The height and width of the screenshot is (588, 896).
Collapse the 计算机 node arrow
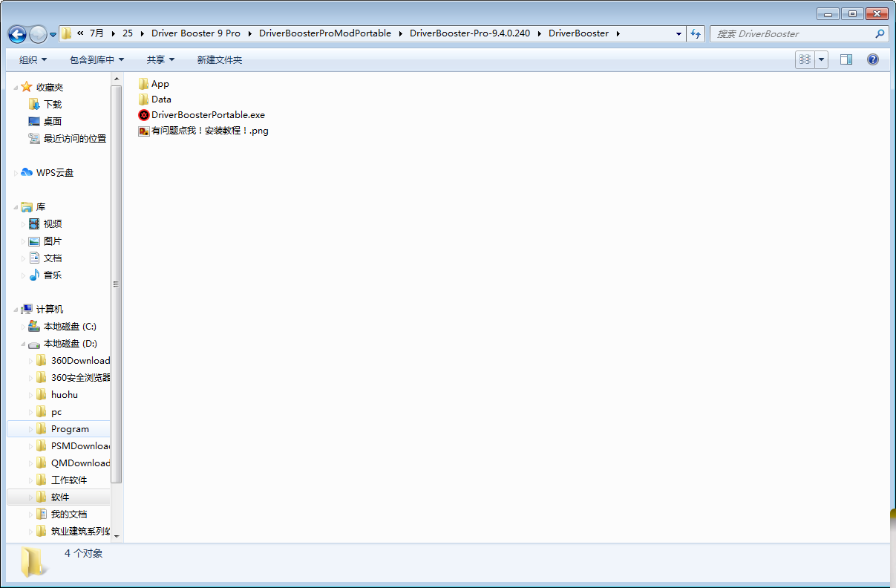coord(16,310)
